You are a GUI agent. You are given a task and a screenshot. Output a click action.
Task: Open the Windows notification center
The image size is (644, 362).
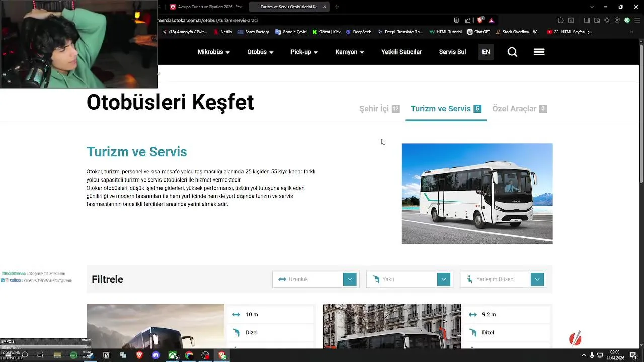(633, 355)
